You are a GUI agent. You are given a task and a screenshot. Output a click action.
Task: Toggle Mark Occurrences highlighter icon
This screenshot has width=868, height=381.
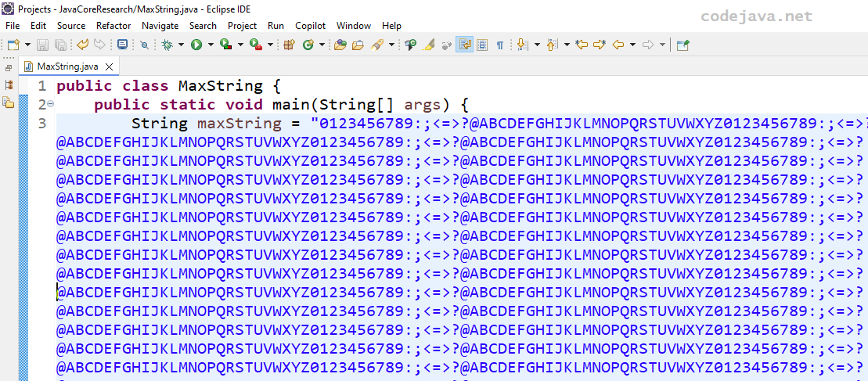pos(428,45)
